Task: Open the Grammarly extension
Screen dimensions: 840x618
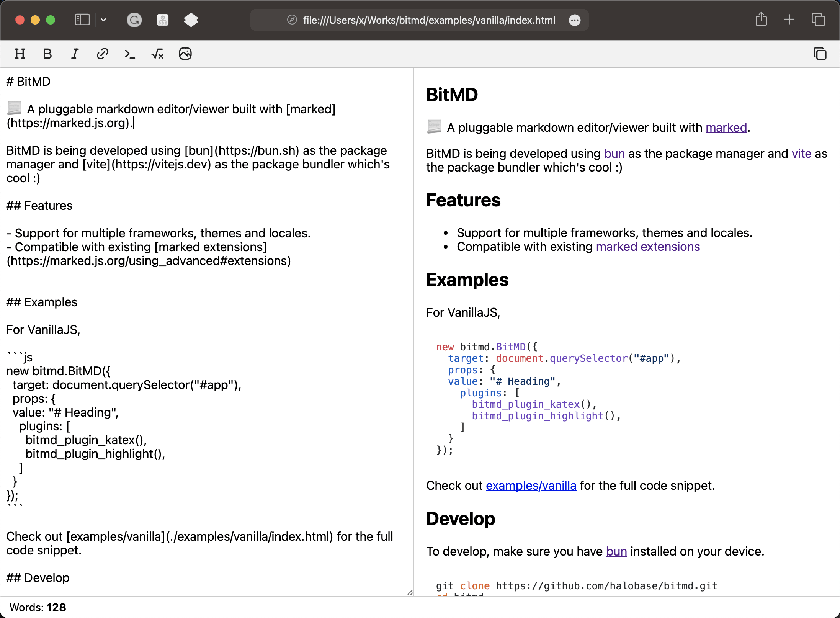Action: pos(134,20)
